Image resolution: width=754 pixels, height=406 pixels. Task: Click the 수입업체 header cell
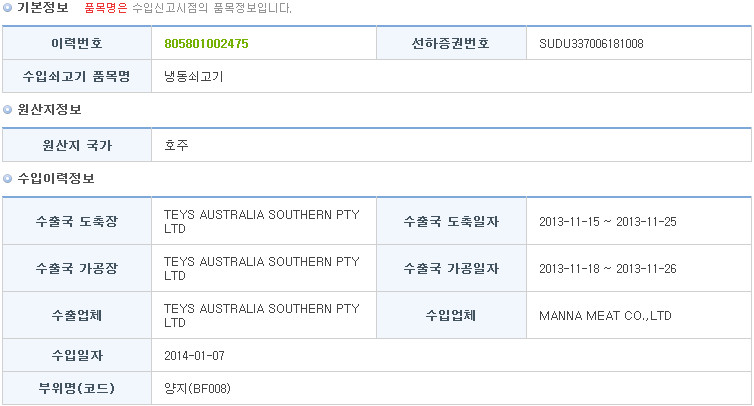[451, 316]
